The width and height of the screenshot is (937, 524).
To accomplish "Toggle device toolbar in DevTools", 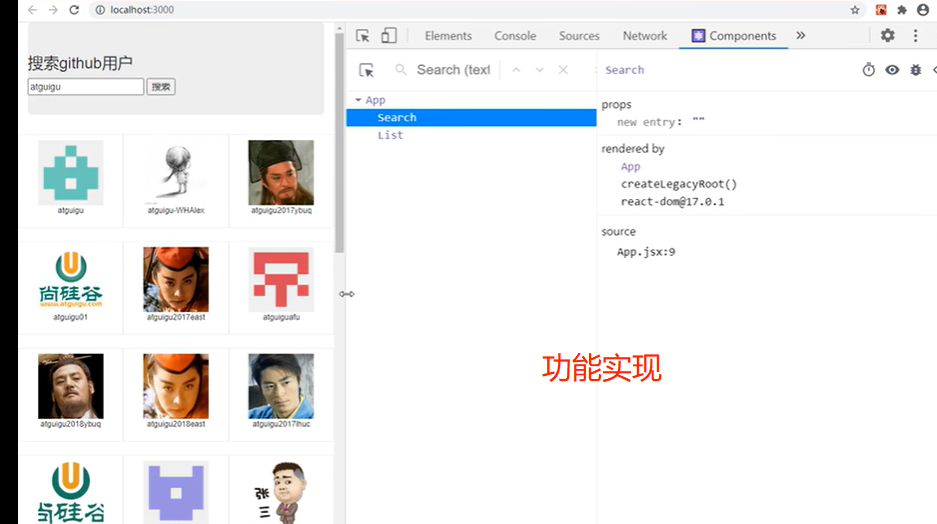I will tap(389, 36).
